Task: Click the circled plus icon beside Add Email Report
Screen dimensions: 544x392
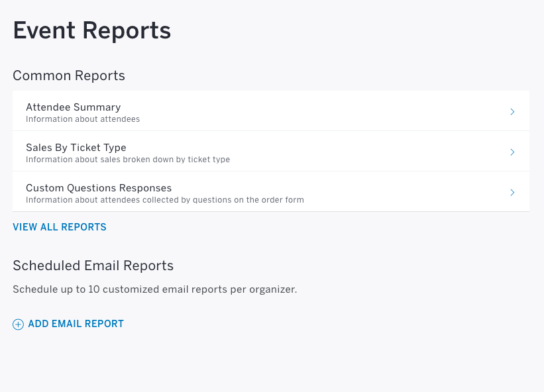Action: click(x=18, y=324)
